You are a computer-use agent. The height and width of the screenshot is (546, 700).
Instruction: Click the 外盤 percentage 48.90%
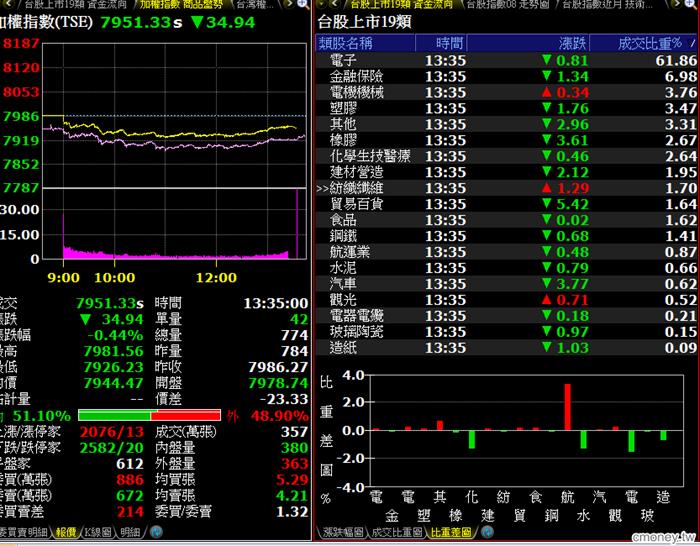click(279, 416)
